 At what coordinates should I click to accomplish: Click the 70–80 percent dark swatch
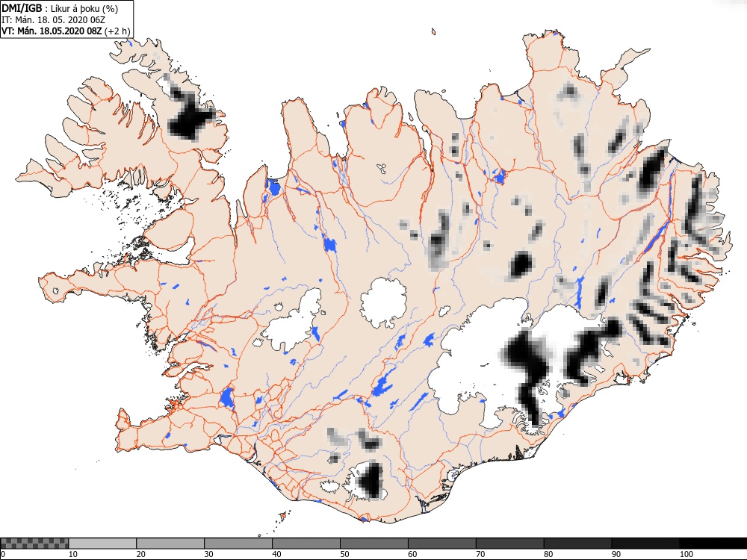point(509,544)
